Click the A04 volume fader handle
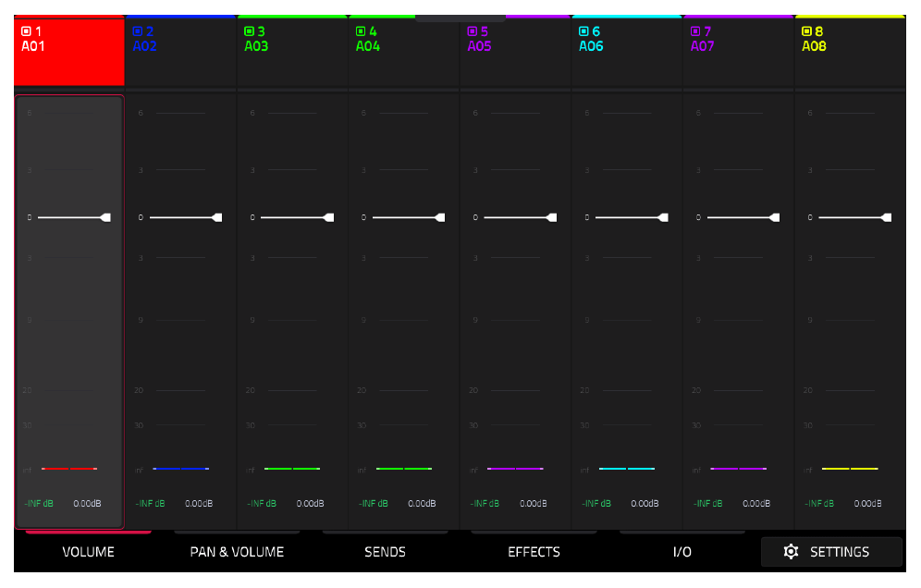Screen dimensions: 921x588 coord(439,218)
